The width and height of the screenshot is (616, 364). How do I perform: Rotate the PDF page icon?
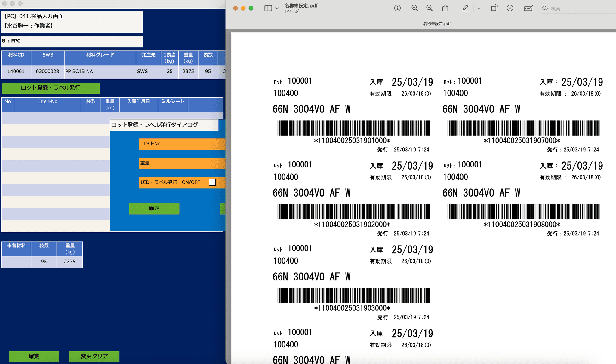(494, 8)
